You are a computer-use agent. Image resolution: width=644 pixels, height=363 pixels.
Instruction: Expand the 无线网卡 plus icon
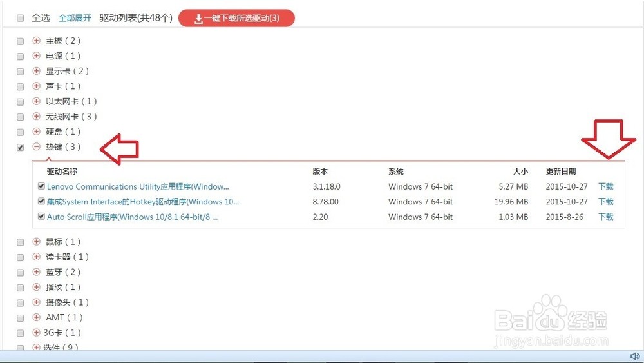(x=37, y=117)
